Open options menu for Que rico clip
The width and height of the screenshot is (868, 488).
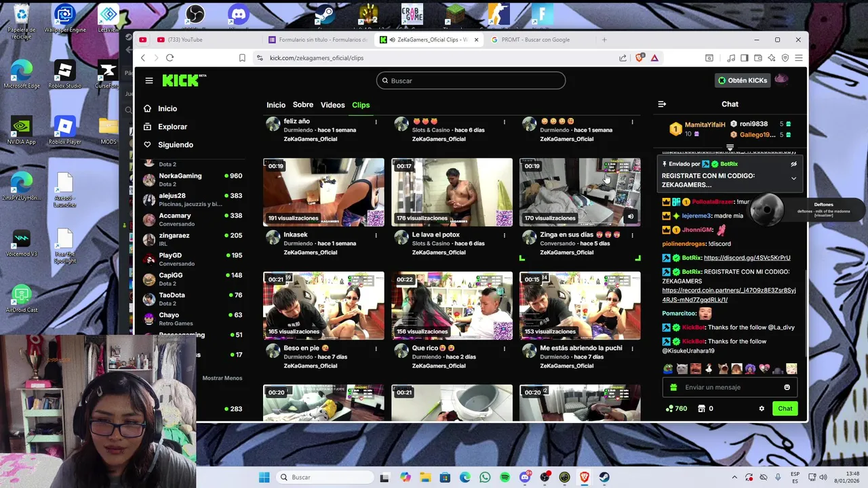505,348
